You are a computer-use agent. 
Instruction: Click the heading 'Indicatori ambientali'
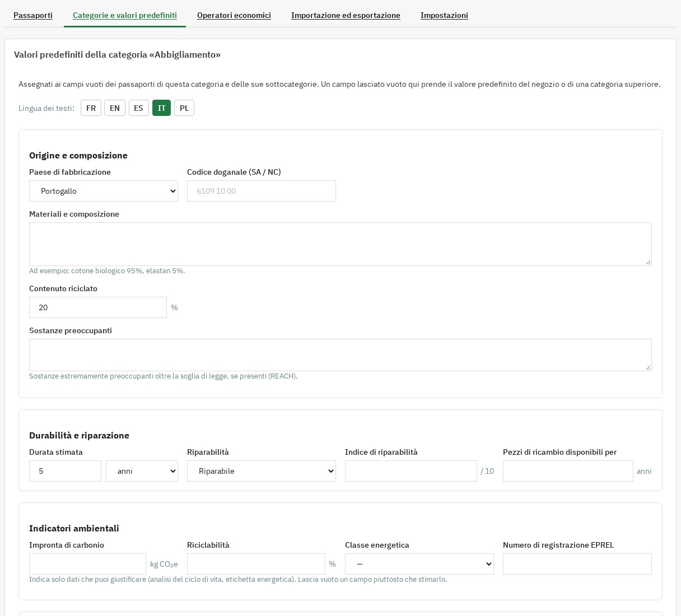tap(74, 528)
